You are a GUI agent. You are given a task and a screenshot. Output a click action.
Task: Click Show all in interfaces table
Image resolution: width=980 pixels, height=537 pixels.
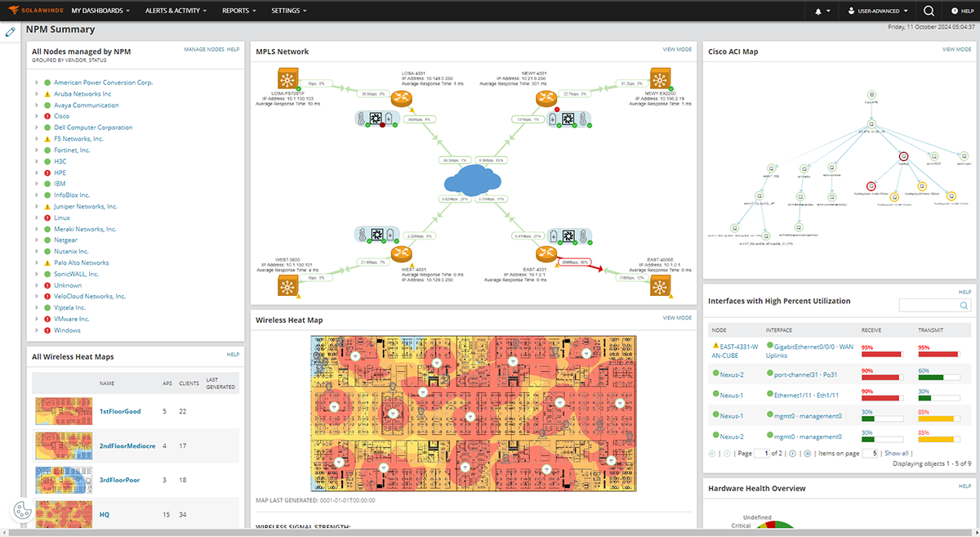896,453
